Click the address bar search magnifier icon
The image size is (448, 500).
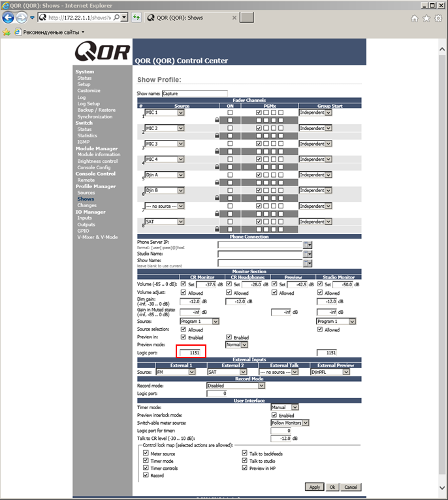coord(117,18)
